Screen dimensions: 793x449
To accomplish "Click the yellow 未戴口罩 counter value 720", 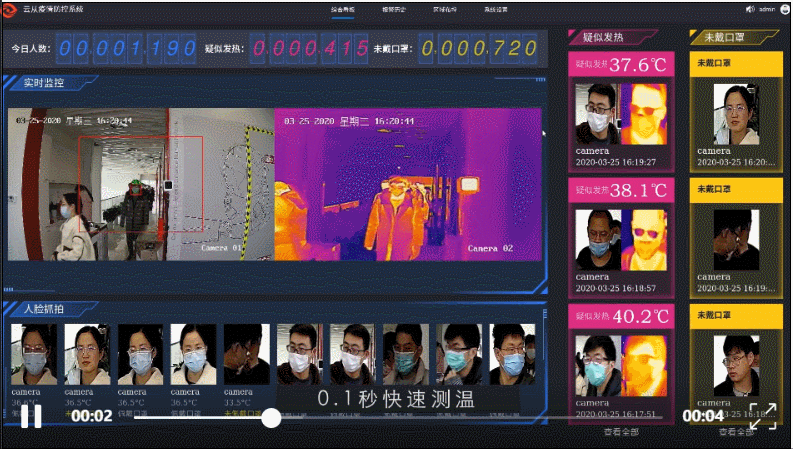I will point(478,49).
